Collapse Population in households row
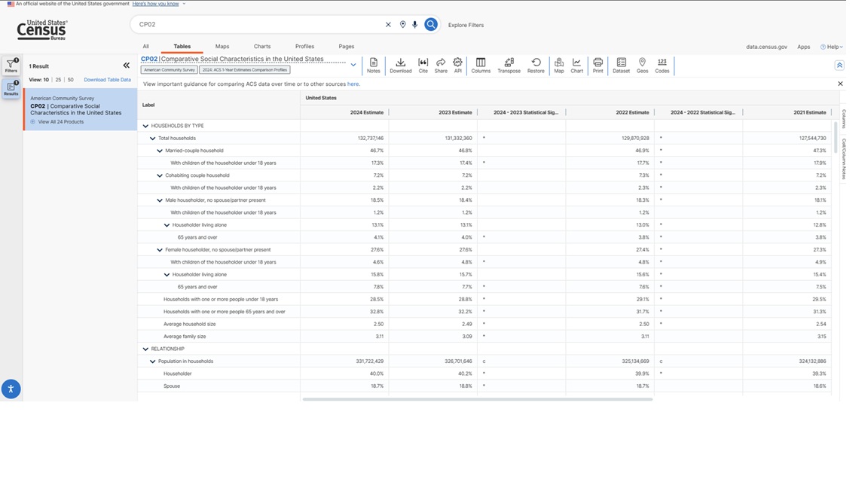 153,361
